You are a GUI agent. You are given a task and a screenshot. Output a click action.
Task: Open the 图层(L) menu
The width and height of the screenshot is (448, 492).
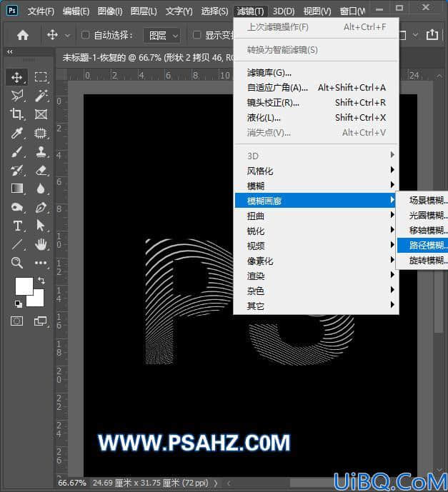144,11
